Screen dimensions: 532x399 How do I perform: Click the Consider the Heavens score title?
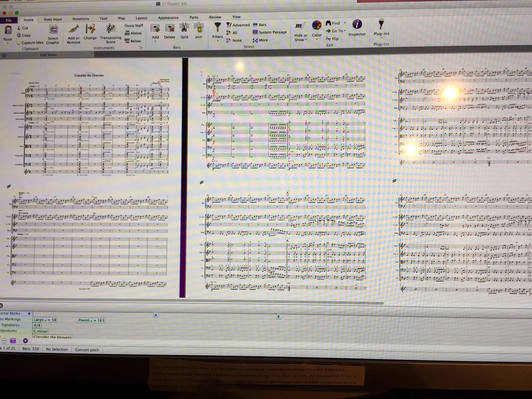[x=89, y=75]
